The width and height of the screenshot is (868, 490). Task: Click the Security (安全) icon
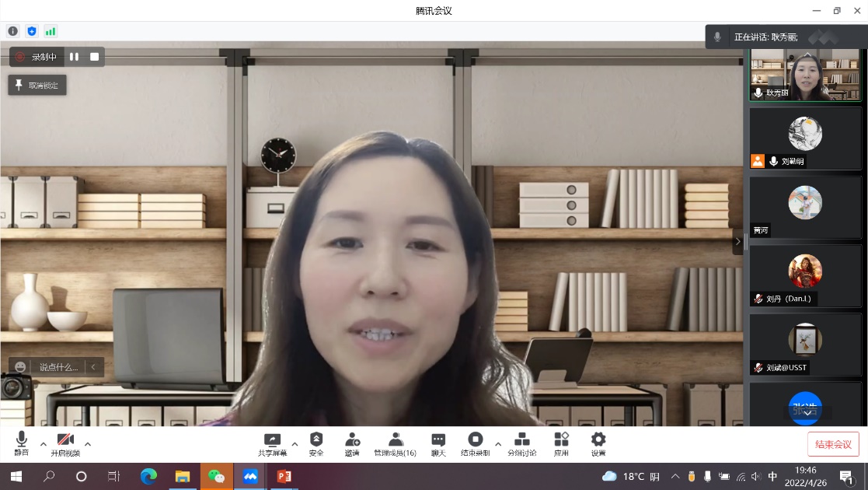click(x=316, y=444)
